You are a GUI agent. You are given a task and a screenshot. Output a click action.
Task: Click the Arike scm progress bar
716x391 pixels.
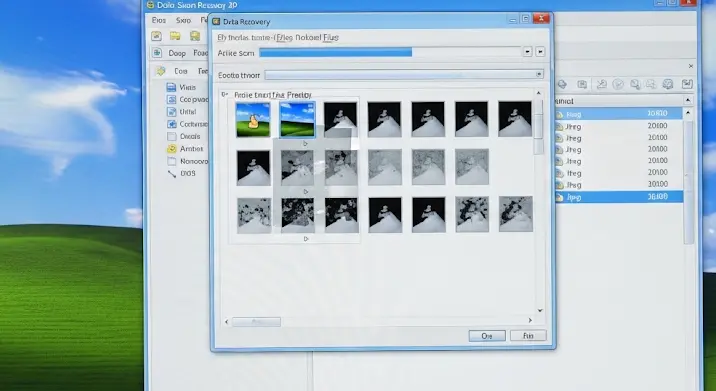[x=390, y=53]
